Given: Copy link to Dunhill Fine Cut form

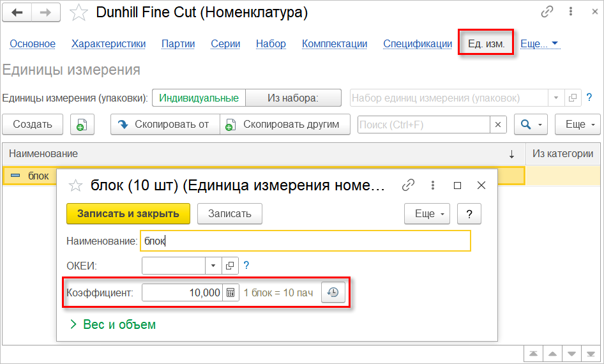Looking at the screenshot, I should tap(547, 12).
